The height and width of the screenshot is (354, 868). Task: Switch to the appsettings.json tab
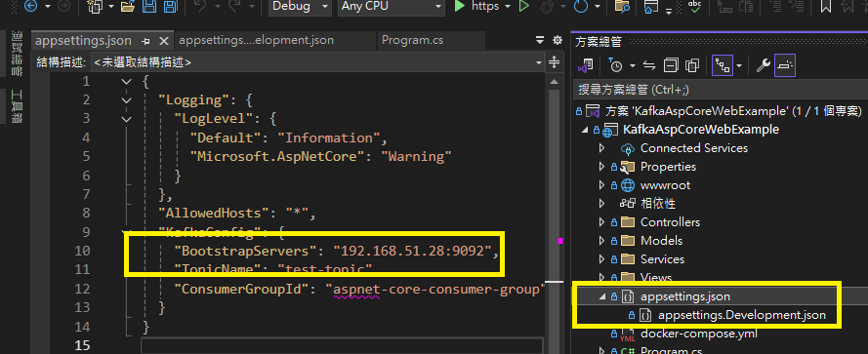point(84,40)
